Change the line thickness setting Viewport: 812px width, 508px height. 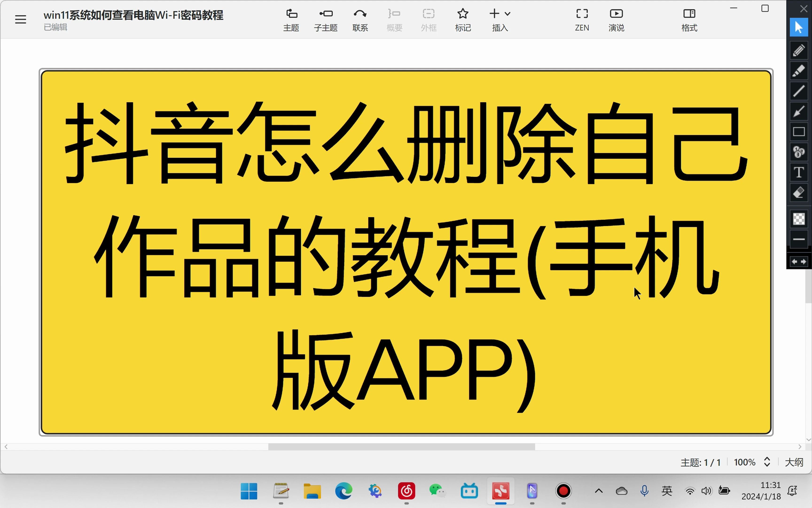click(799, 239)
